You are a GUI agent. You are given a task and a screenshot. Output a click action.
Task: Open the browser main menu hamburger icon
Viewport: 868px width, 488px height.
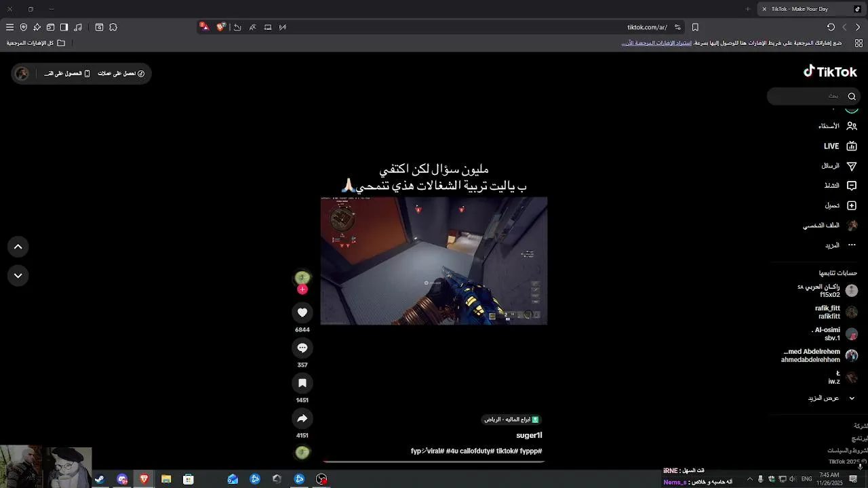point(9,27)
